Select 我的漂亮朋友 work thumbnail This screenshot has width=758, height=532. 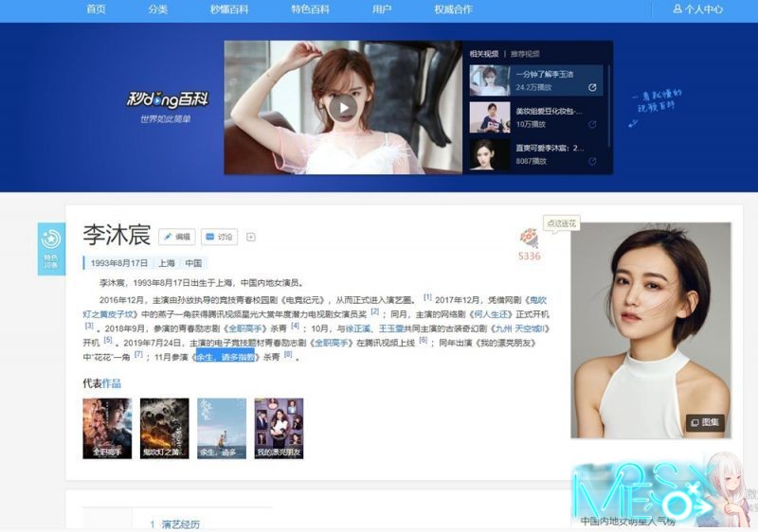click(x=280, y=428)
